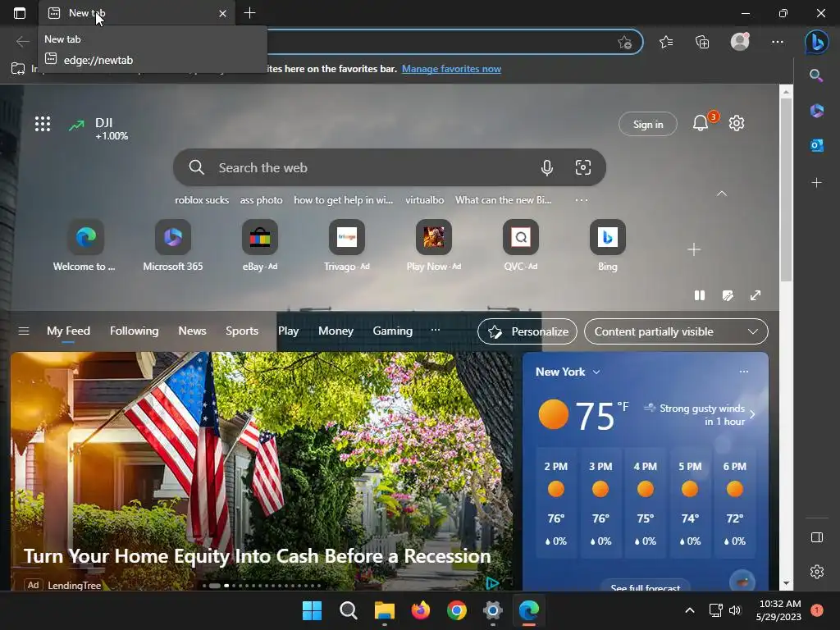Open the Favorites list icon
840x630 pixels.
point(666,41)
